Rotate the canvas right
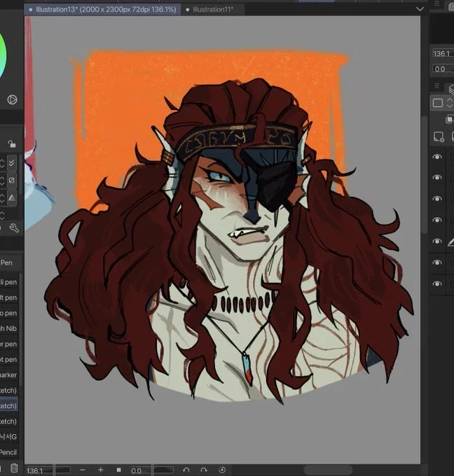This screenshot has height=476, width=454. click(x=204, y=470)
